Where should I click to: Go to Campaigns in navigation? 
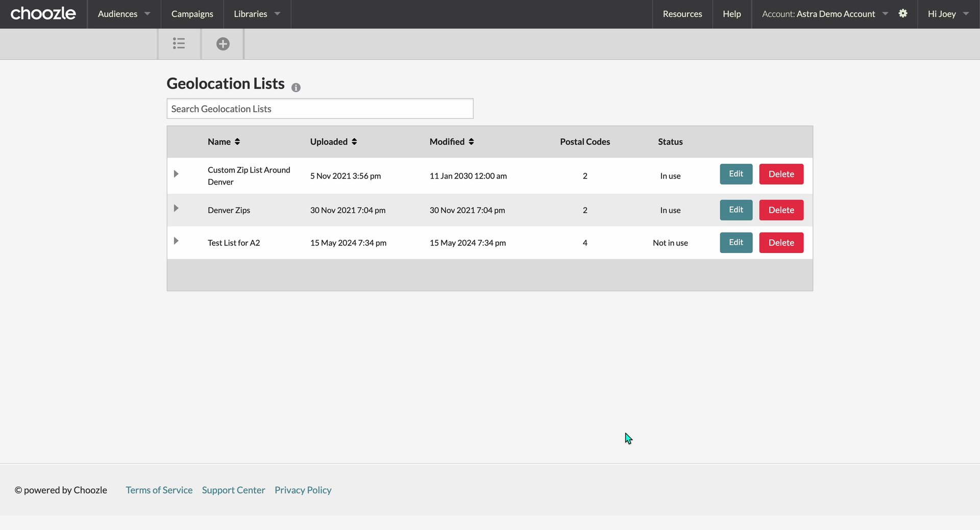pos(192,14)
